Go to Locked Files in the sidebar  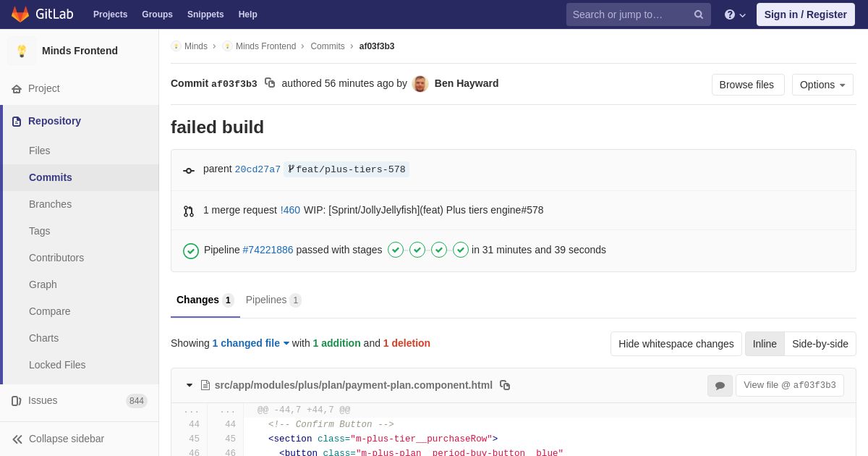click(x=81, y=365)
